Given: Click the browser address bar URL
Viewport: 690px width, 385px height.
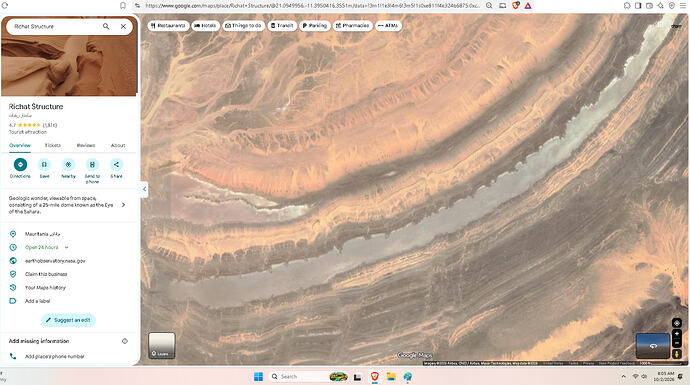Looking at the screenshot, I should coord(312,6).
